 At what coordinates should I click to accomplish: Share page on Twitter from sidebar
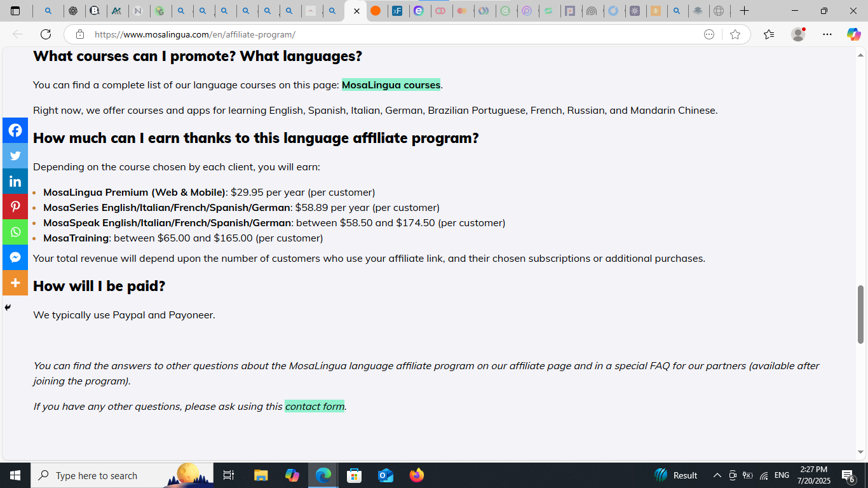[x=15, y=156]
